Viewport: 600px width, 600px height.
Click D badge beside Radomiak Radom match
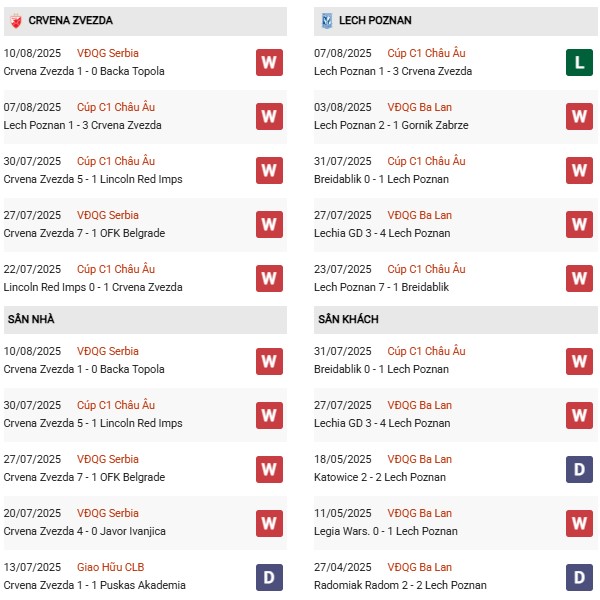578,576
